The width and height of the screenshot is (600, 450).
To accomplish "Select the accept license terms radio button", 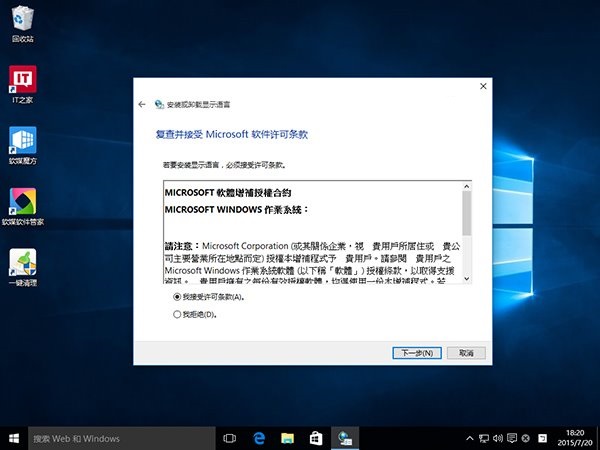I will pyautogui.click(x=177, y=297).
